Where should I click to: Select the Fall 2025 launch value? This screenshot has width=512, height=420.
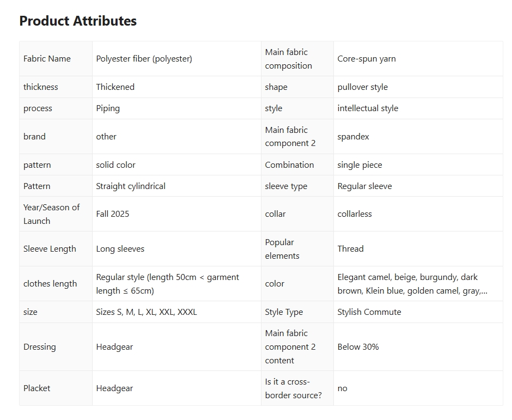click(x=113, y=214)
